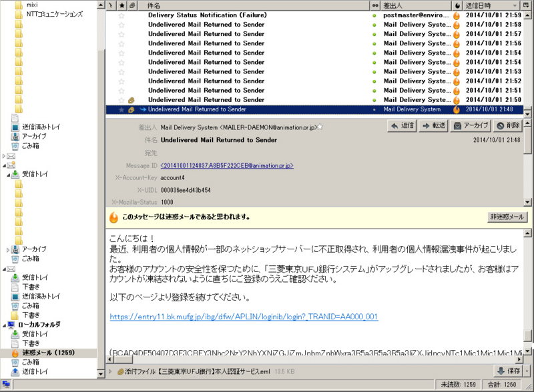
Task: Toggle read status of 21:59 message
Action: pos(374,15)
